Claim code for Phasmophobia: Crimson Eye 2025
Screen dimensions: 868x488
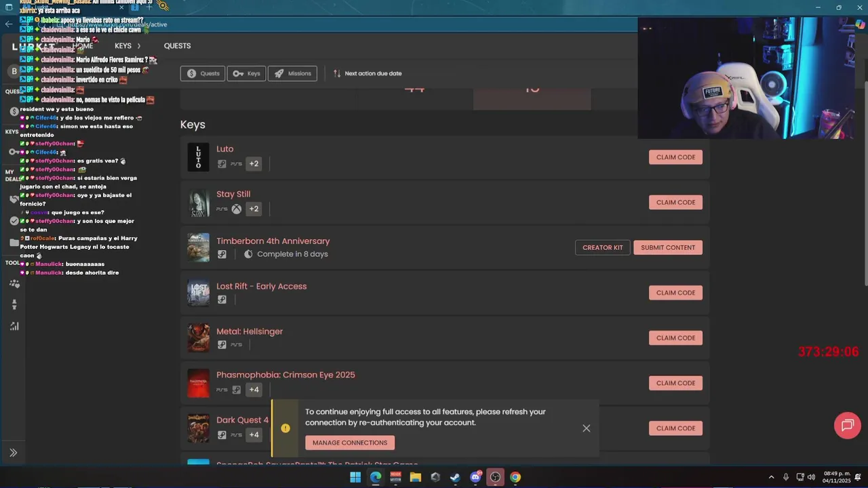[x=675, y=383]
